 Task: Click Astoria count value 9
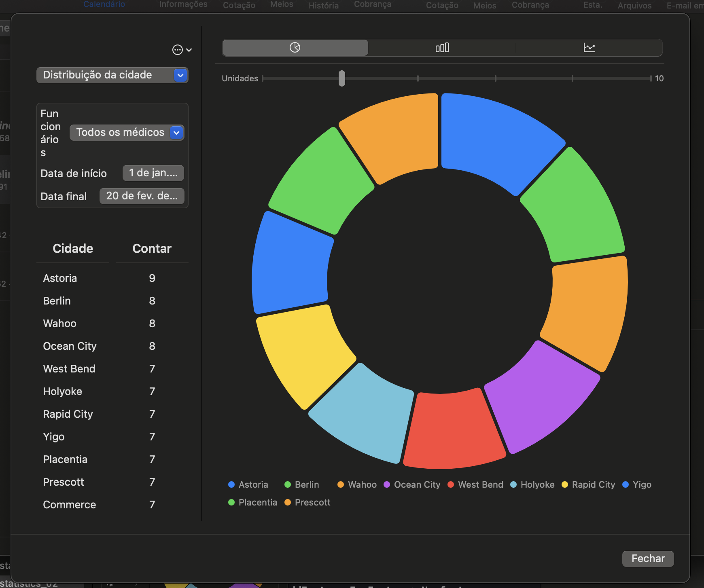pos(152,278)
